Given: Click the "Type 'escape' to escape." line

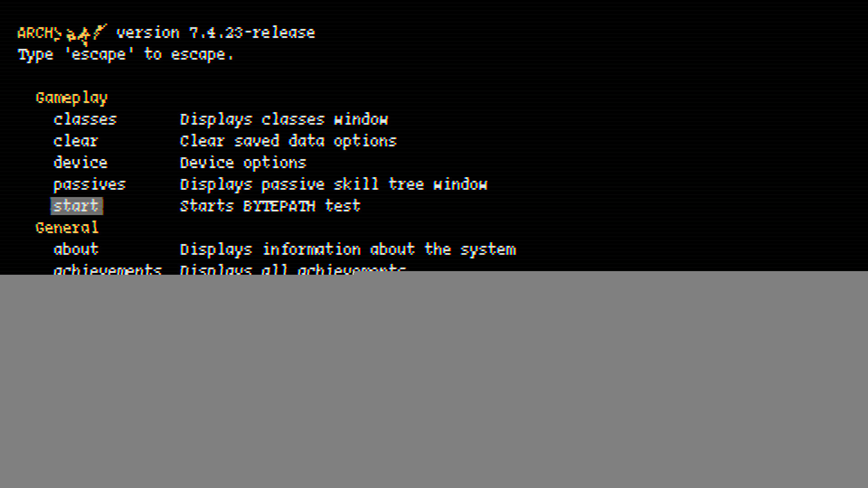Looking at the screenshot, I should [x=126, y=55].
